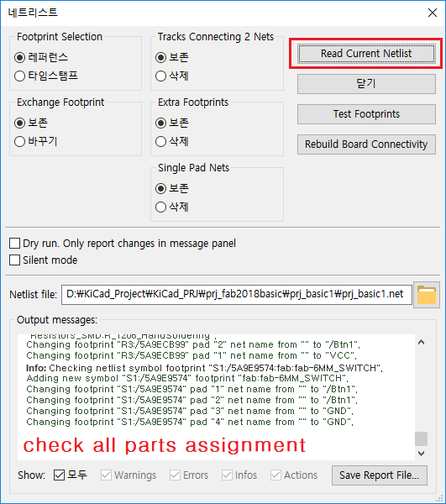Click the S1 pad "4" to "GND" message
The height and width of the screenshot is (504, 446).
[190, 422]
